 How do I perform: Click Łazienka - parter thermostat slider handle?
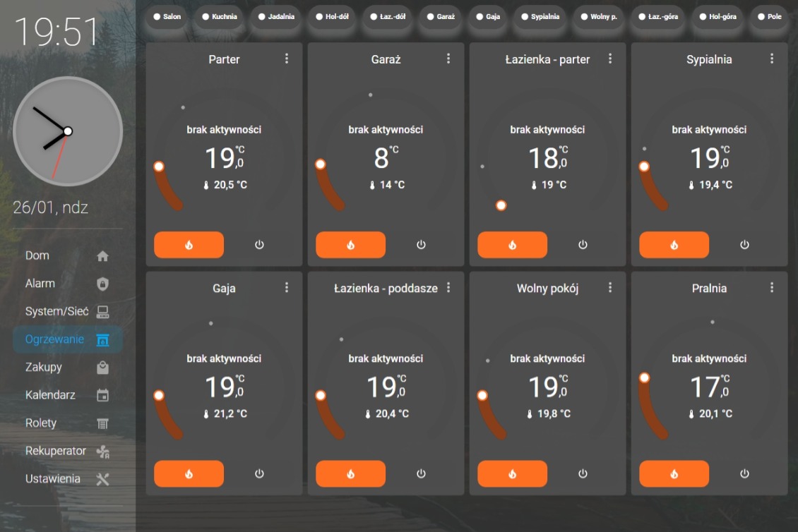501,205
